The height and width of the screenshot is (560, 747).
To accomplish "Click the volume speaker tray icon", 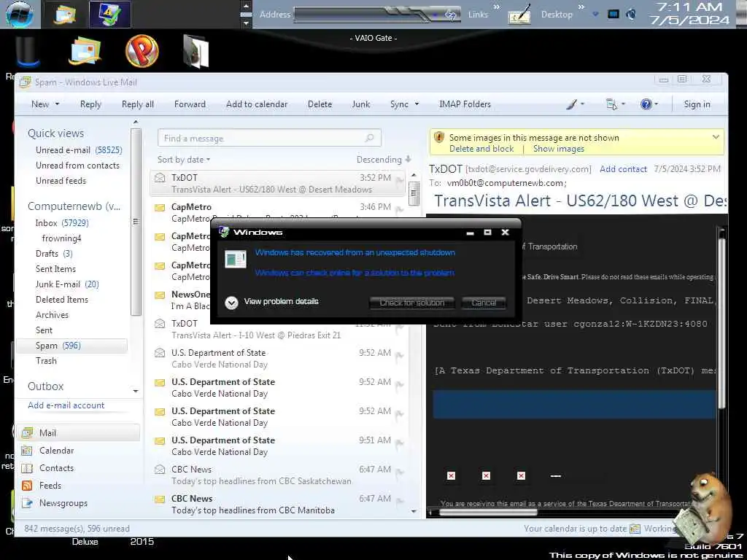I will pyautogui.click(x=631, y=15).
